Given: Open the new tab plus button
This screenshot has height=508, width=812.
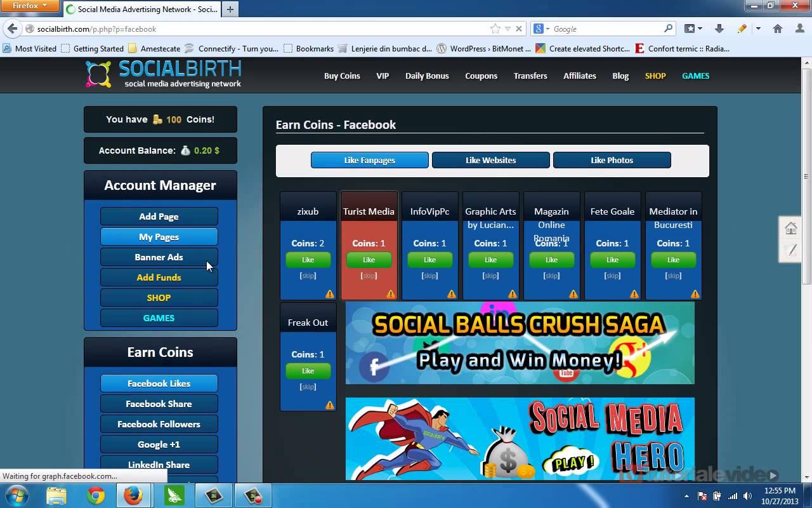Looking at the screenshot, I should click(x=230, y=9).
